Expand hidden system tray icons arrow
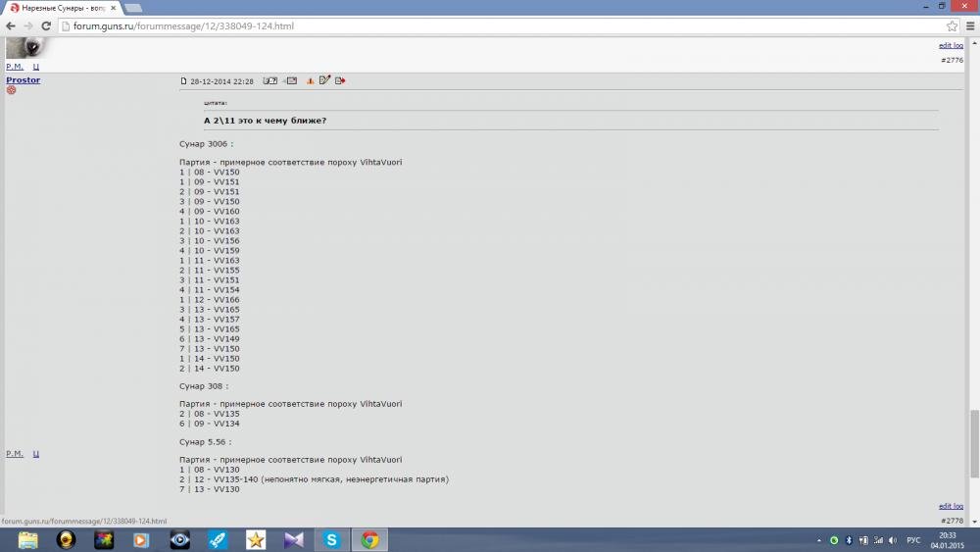This screenshot has height=552, width=980. pos(818,540)
